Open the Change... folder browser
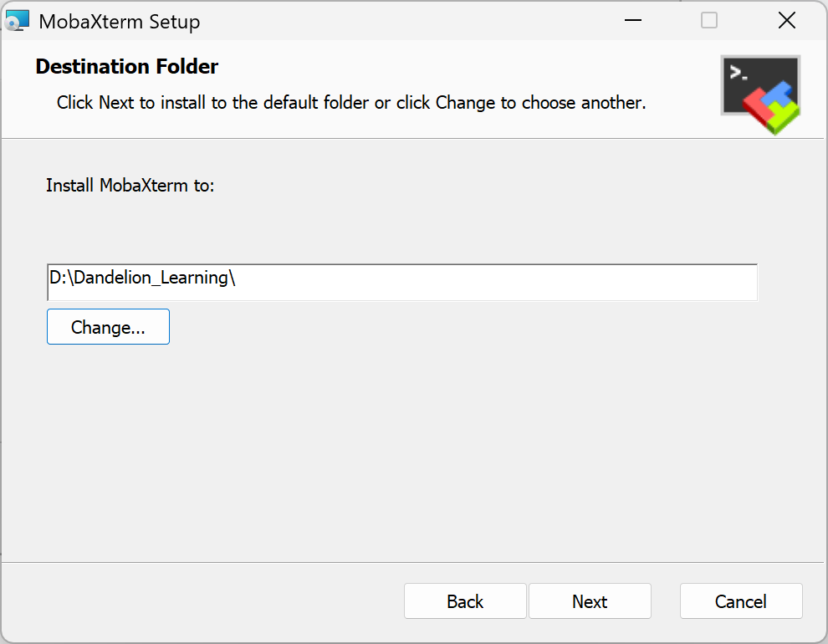Viewport: 828px width, 644px height. coord(108,327)
